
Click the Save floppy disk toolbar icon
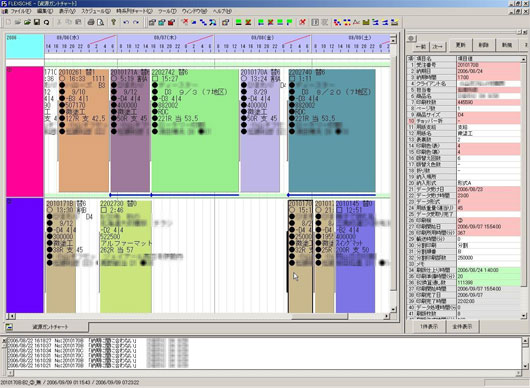pyautogui.click(x=37, y=22)
